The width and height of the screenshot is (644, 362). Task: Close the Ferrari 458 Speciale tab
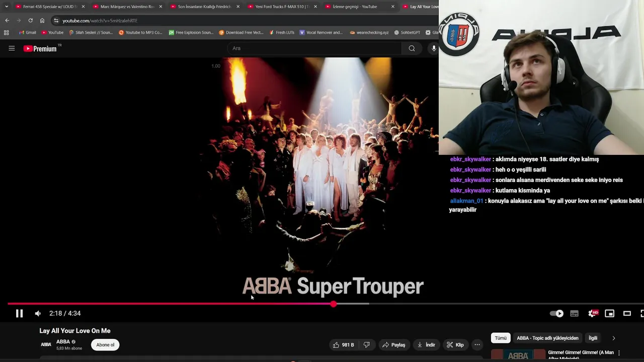83,7
